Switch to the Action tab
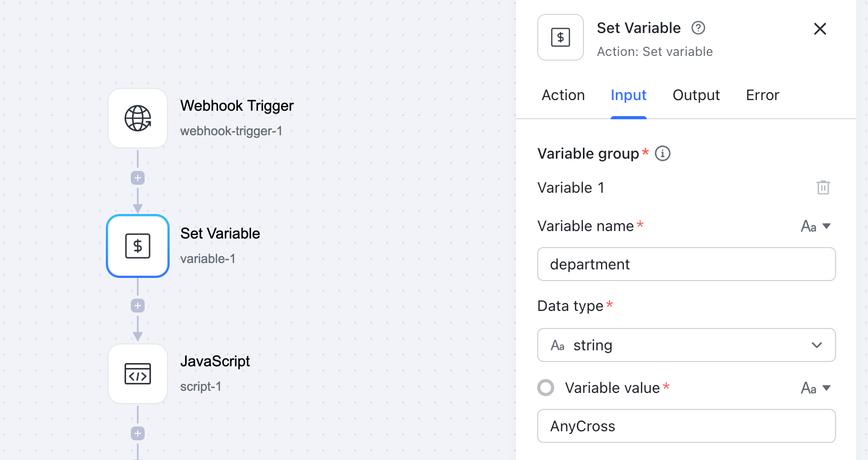Screen dimensions: 868x460 [563, 95]
